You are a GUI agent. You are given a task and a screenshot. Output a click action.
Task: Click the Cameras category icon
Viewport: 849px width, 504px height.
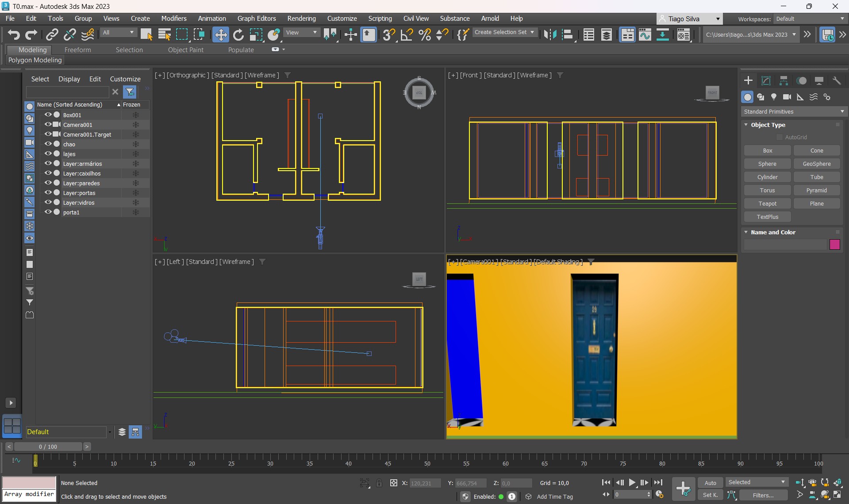click(787, 97)
